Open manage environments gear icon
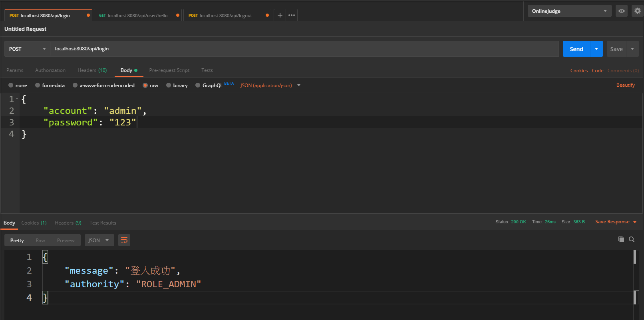This screenshot has width=644, height=320. [x=637, y=11]
